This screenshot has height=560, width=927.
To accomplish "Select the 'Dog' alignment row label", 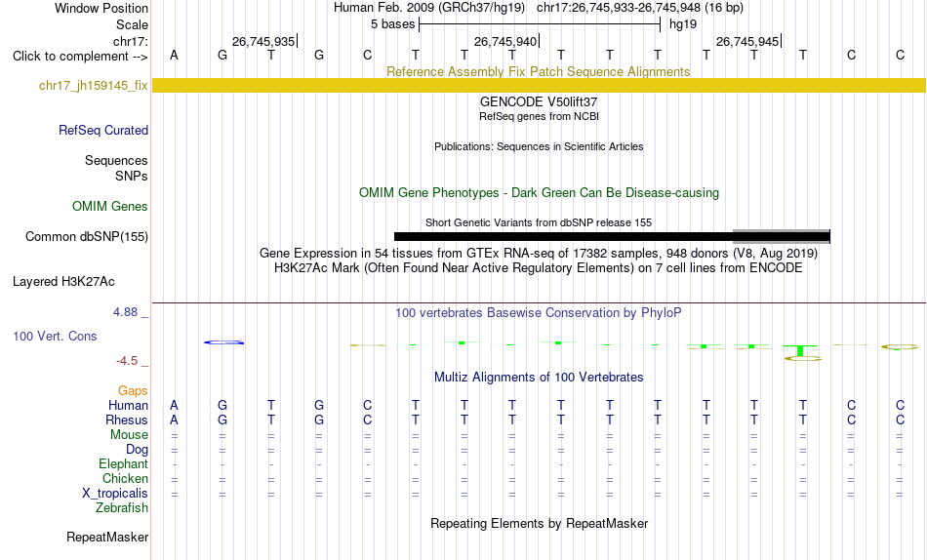I will [x=137, y=450].
